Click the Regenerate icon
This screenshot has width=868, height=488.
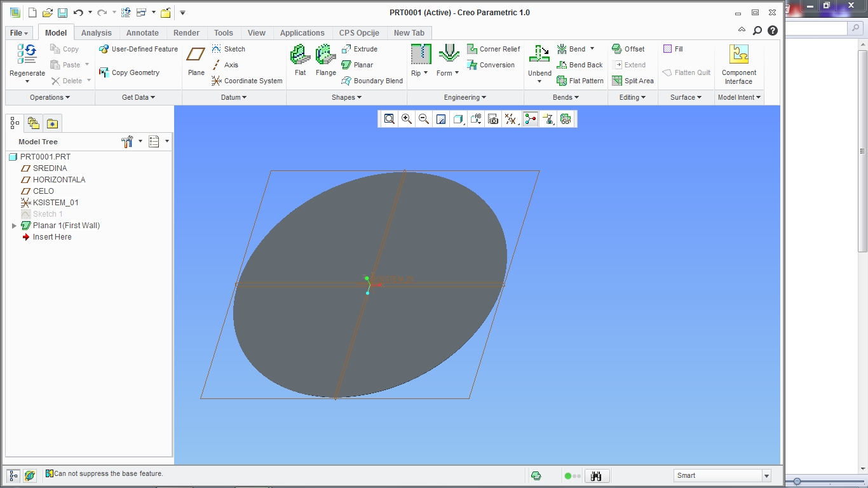(27, 54)
